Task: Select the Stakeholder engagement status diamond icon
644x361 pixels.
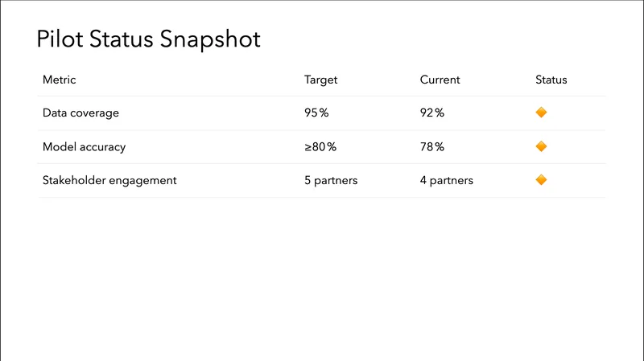Action: [541, 180]
